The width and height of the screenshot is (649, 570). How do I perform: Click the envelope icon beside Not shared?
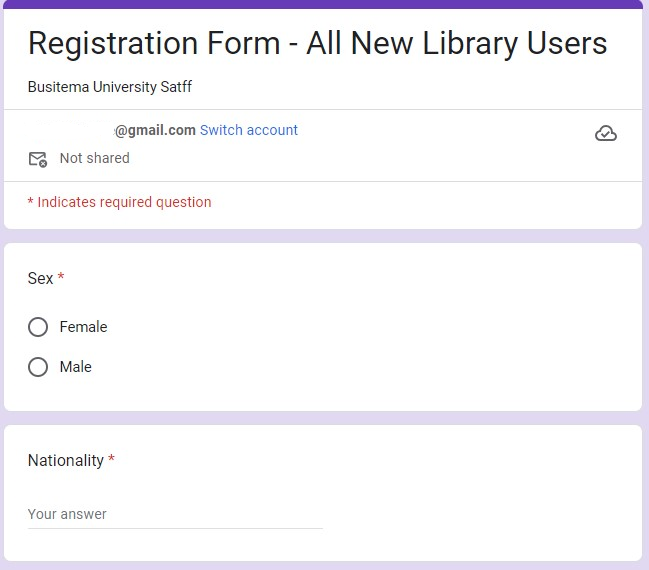[38, 159]
